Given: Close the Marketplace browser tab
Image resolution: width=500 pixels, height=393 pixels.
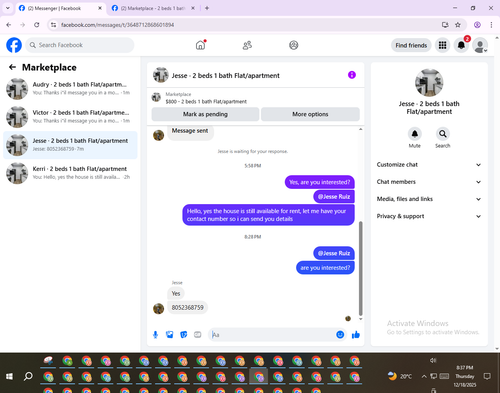Looking at the screenshot, I should pos(193,8).
